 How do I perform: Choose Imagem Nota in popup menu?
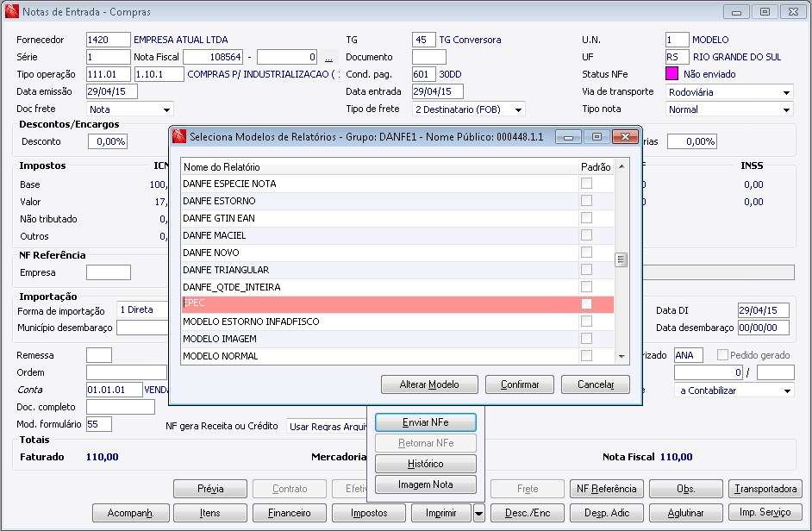tap(426, 484)
